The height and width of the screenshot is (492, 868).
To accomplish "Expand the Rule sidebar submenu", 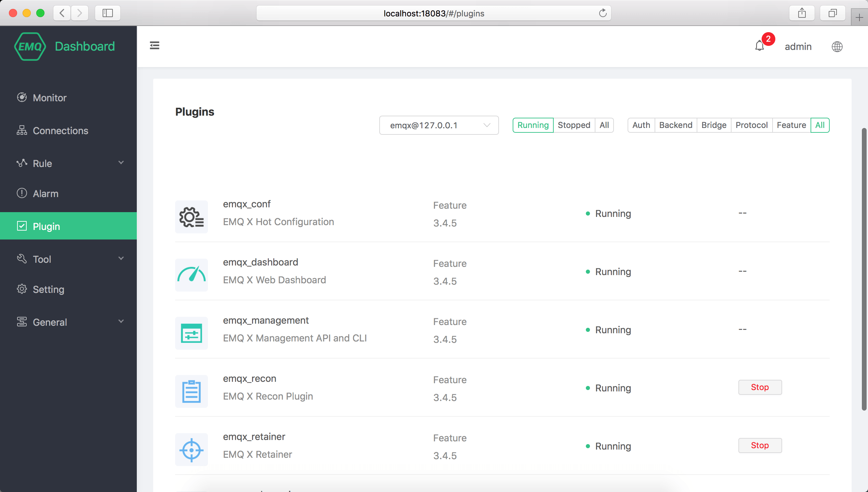I will (68, 164).
